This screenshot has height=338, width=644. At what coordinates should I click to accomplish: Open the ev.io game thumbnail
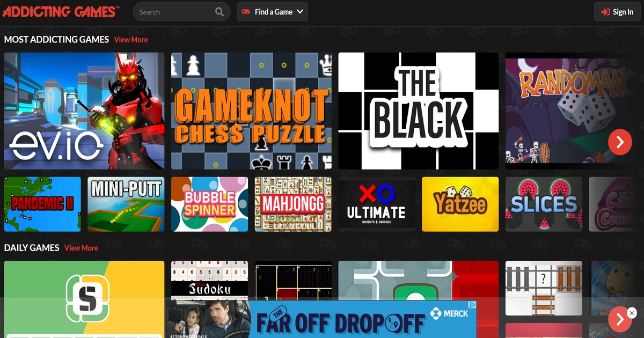click(x=84, y=111)
